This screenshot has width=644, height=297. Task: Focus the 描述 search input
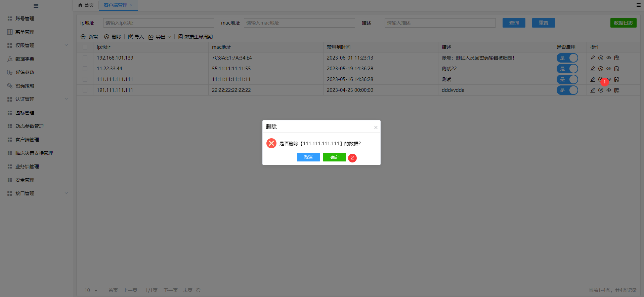pos(440,23)
